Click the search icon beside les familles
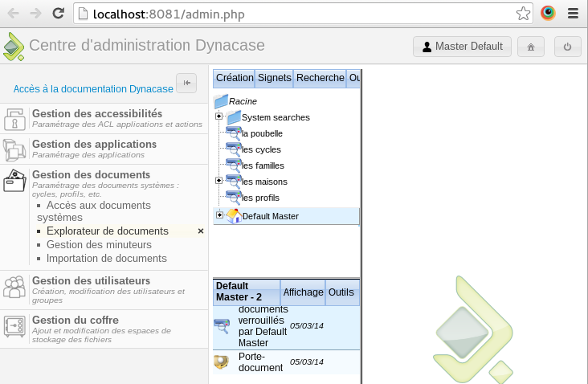 coord(233,165)
